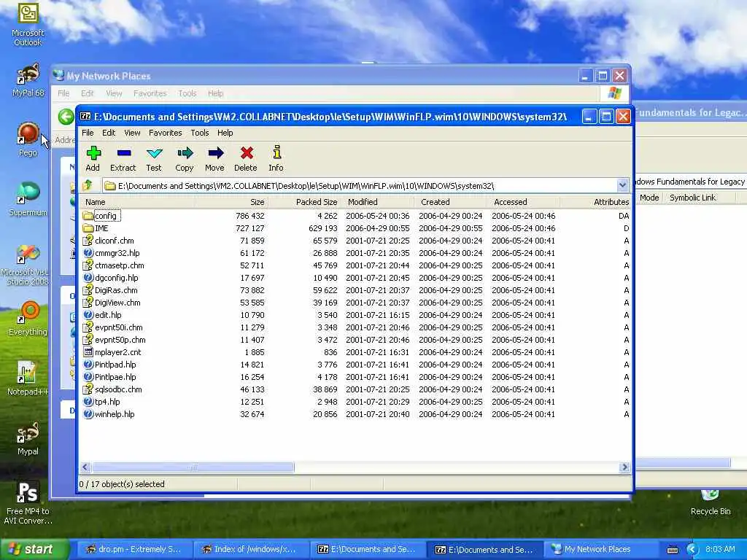This screenshot has height=560, width=747.
Task: Choose the Move toolbar icon
Action: pyautogui.click(x=215, y=153)
